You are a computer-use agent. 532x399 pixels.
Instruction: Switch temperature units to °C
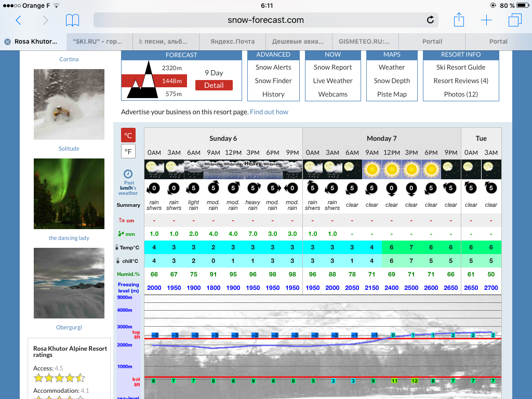click(x=128, y=136)
